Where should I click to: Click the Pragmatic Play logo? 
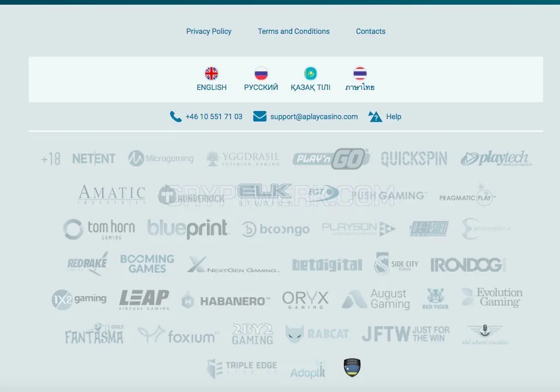pos(467,196)
